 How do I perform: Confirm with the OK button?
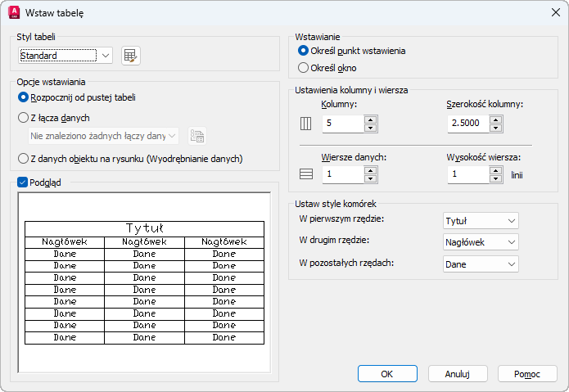point(387,373)
